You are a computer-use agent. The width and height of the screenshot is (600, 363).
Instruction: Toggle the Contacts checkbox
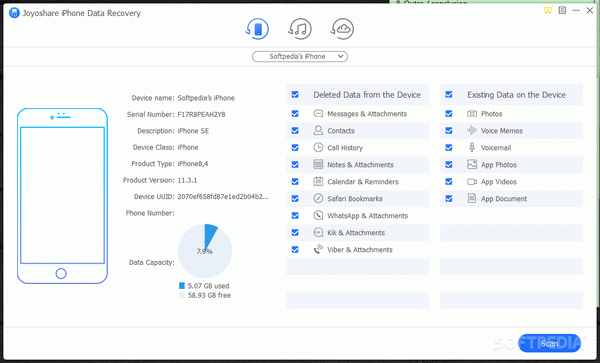tap(295, 130)
